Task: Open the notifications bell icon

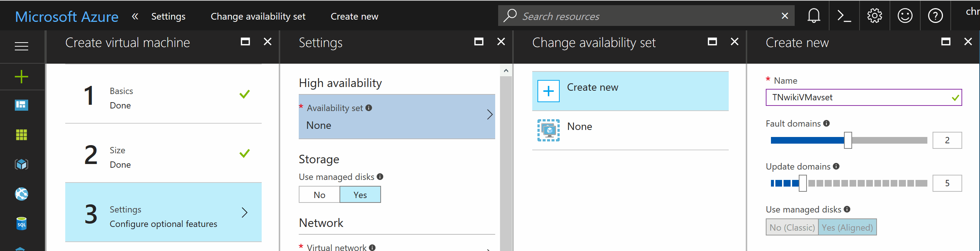Action: pyautogui.click(x=813, y=16)
